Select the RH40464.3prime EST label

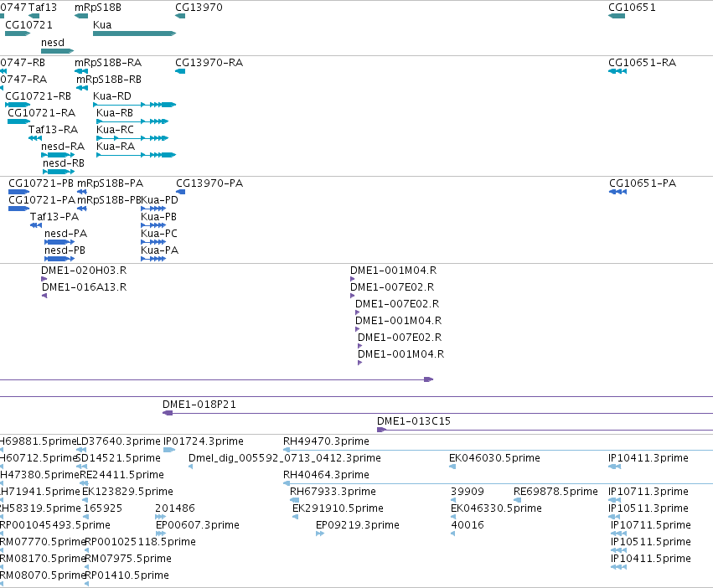tap(326, 475)
